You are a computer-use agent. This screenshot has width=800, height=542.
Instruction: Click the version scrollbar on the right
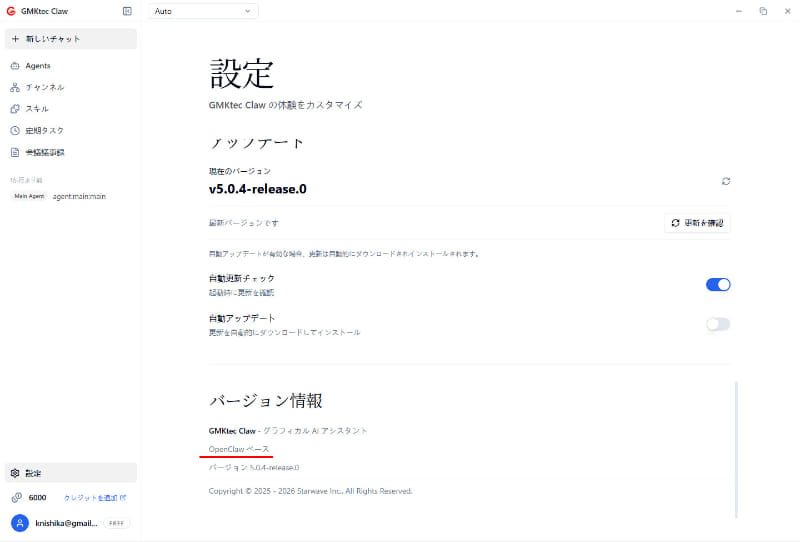tap(736, 449)
